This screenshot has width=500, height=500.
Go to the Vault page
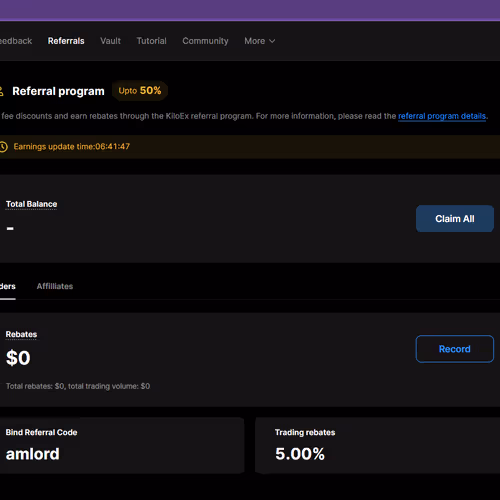coord(110,41)
